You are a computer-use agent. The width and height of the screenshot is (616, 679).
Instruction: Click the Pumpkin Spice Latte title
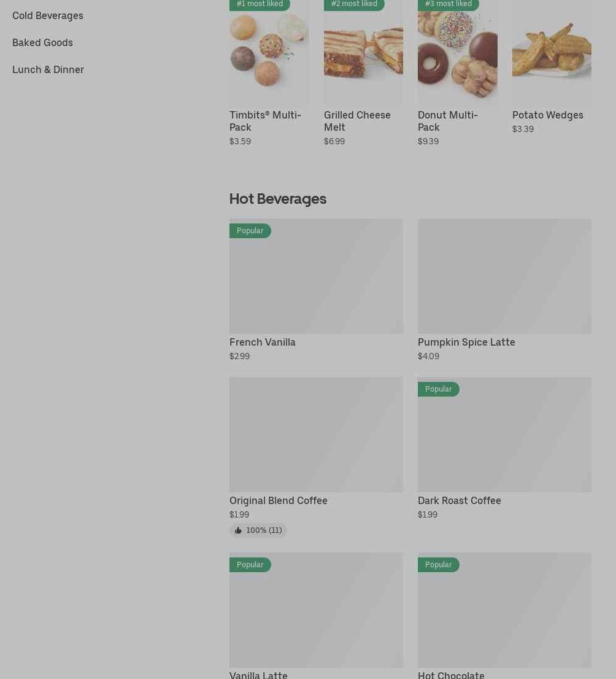[x=466, y=342]
